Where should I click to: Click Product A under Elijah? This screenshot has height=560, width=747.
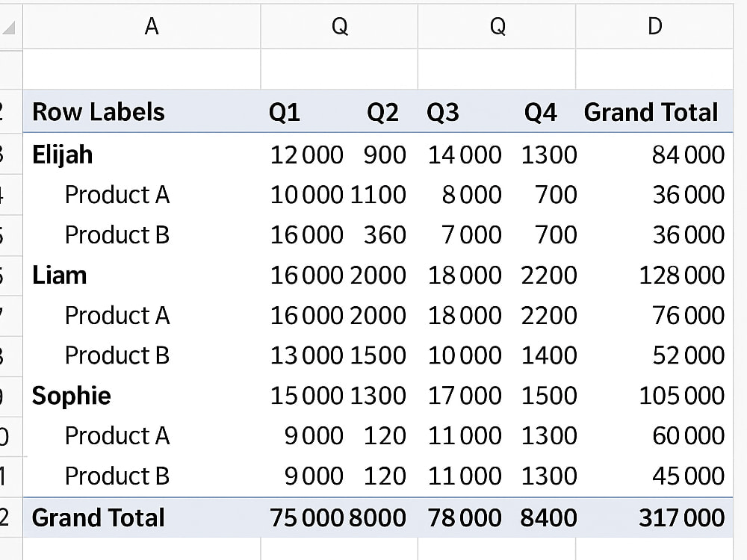click(x=117, y=195)
